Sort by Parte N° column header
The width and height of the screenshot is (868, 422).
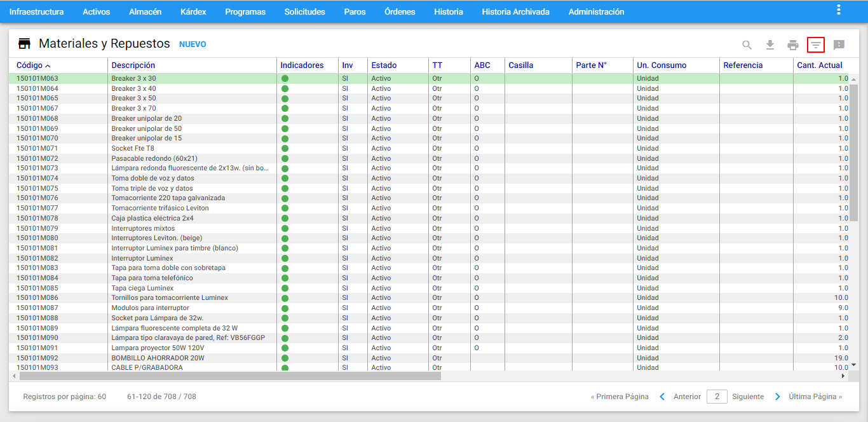pos(591,65)
